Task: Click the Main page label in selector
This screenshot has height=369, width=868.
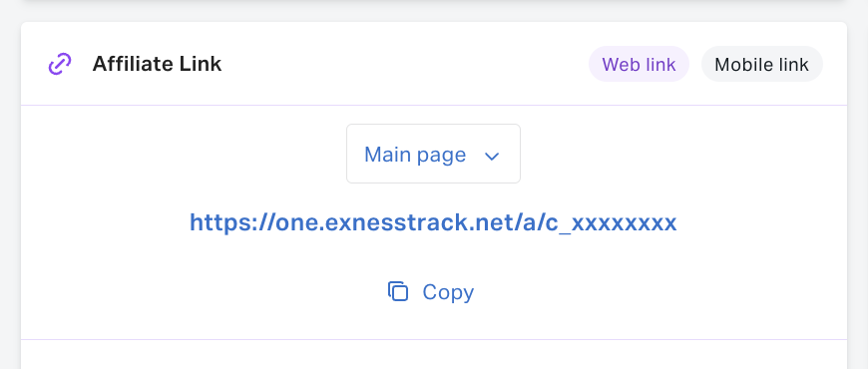Action: pos(415,155)
